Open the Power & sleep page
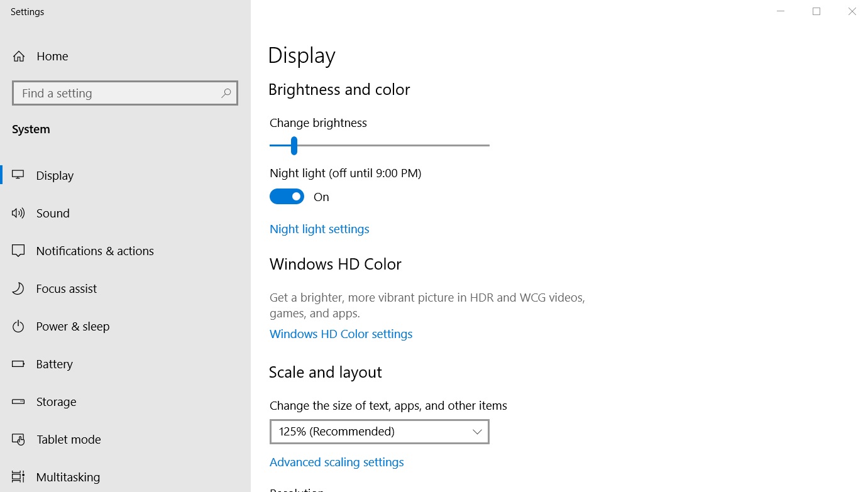This screenshot has height=492, width=868. (125, 326)
